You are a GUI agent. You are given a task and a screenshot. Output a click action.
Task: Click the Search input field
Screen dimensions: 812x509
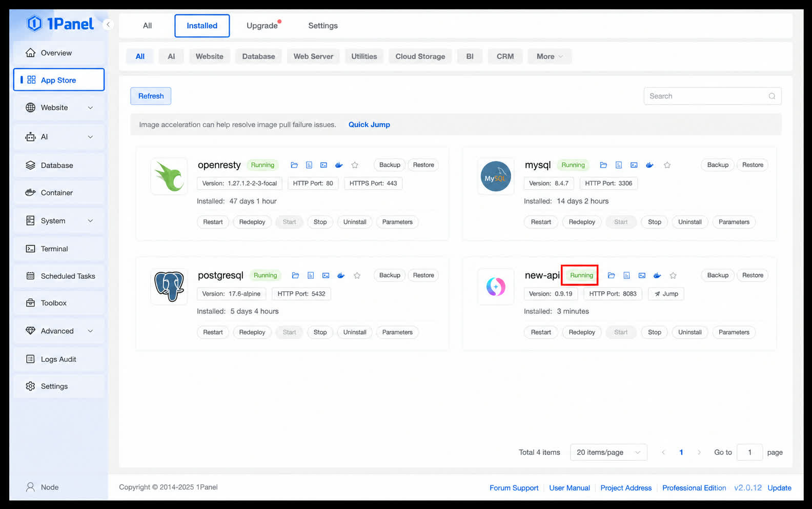pos(713,96)
